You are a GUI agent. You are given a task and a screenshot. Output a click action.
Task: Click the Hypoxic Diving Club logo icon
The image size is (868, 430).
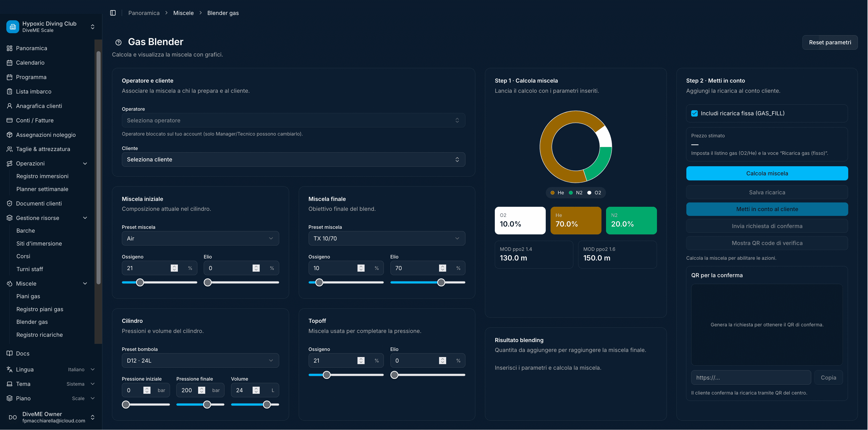point(13,27)
